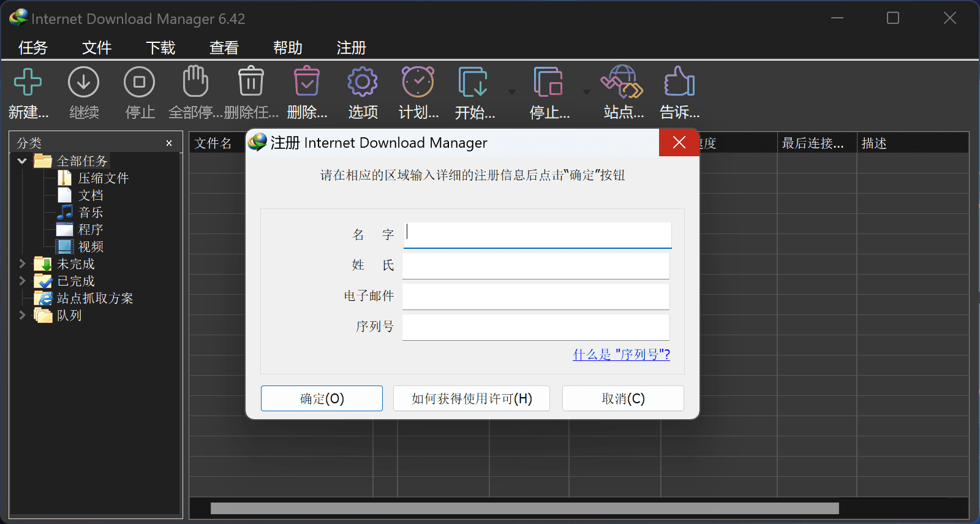Open the 什么是"序列号"? link
The image size is (980, 524).
coord(621,355)
